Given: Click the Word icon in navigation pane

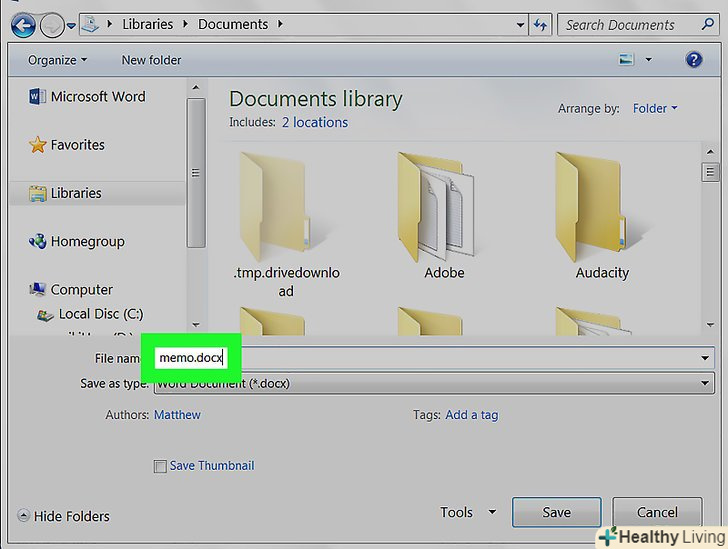Looking at the screenshot, I should (37, 97).
